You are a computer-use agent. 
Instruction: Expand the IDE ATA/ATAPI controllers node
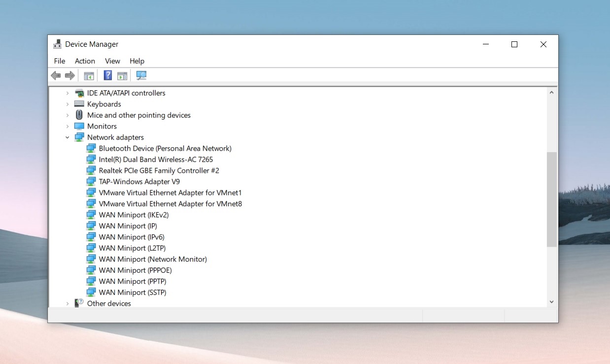[68, 93]
